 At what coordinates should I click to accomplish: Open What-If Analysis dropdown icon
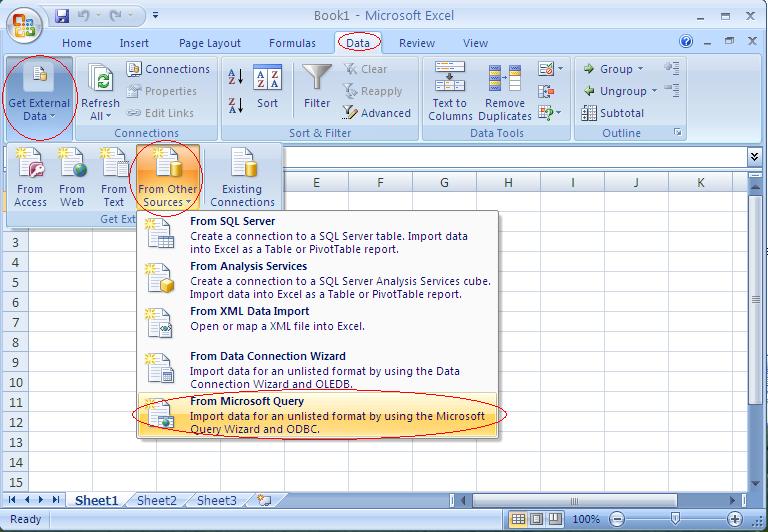pyautogui.click(x=551, y=113)
